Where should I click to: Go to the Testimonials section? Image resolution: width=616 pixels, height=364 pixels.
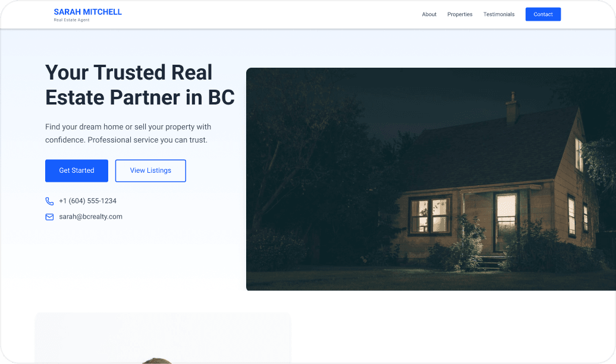[x=498, y=14]
